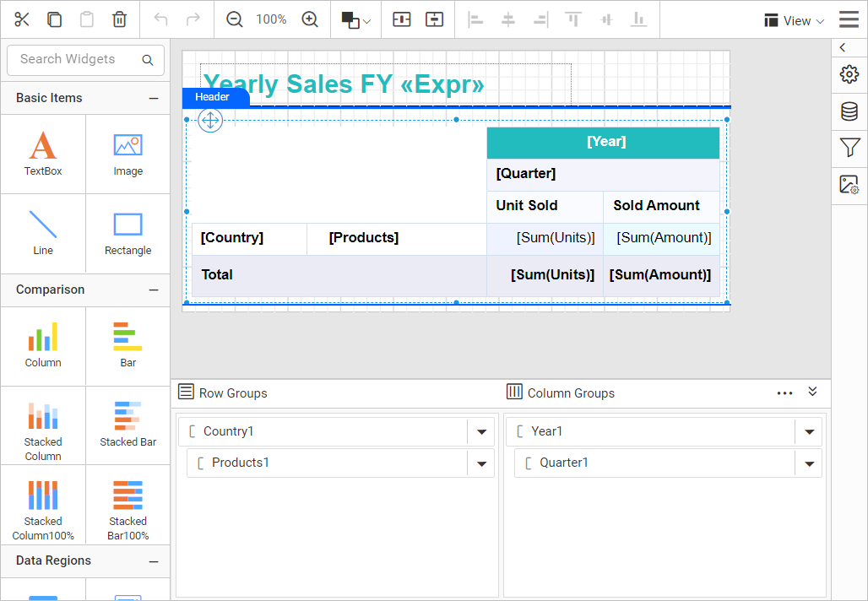Click the Redo arrow icon
This screenshot has height=601, width=868.
click(193, 19)
